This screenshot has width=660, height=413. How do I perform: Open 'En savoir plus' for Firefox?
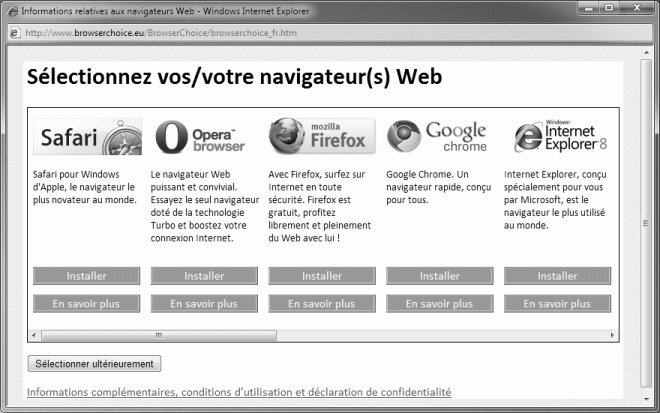pos(322,304)
